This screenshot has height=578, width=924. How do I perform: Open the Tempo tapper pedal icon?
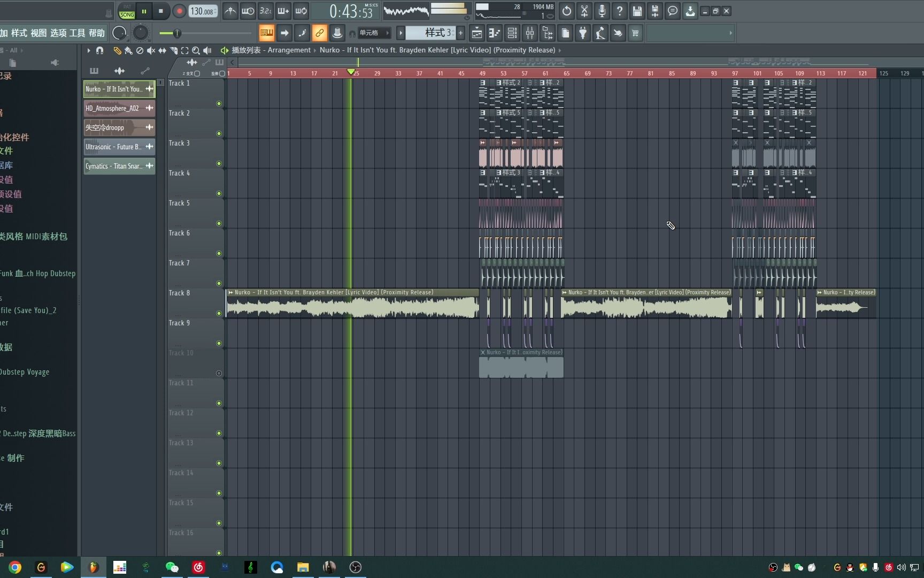pos(600,33)
